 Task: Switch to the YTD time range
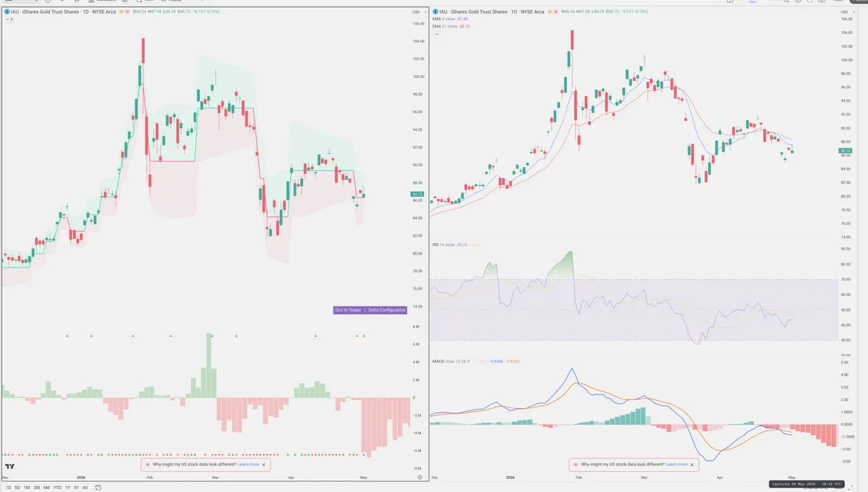(x=57, y=488)
